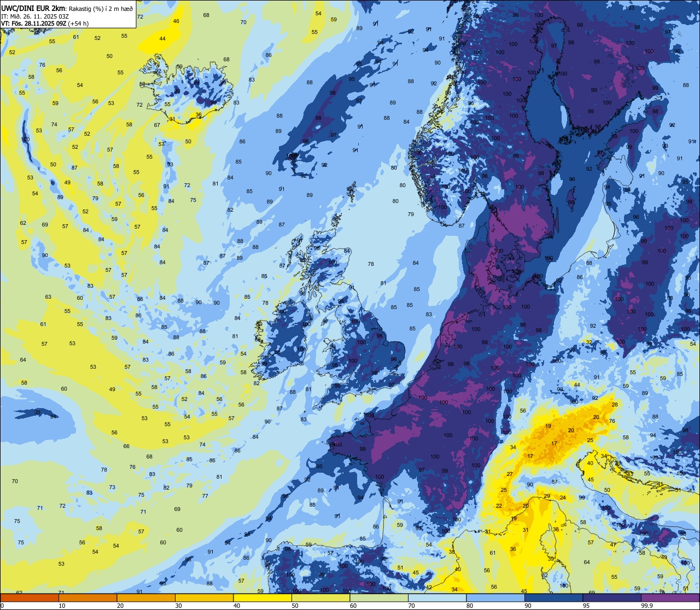Click the 'Rakastig (%) í 2 m hæð' label

click(x=101, y=8)
